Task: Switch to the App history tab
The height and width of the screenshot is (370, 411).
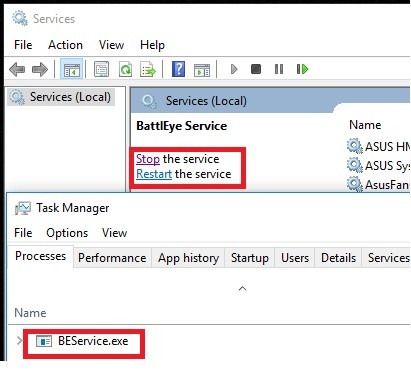Action: pyautogui.click(x=188, y=258)
